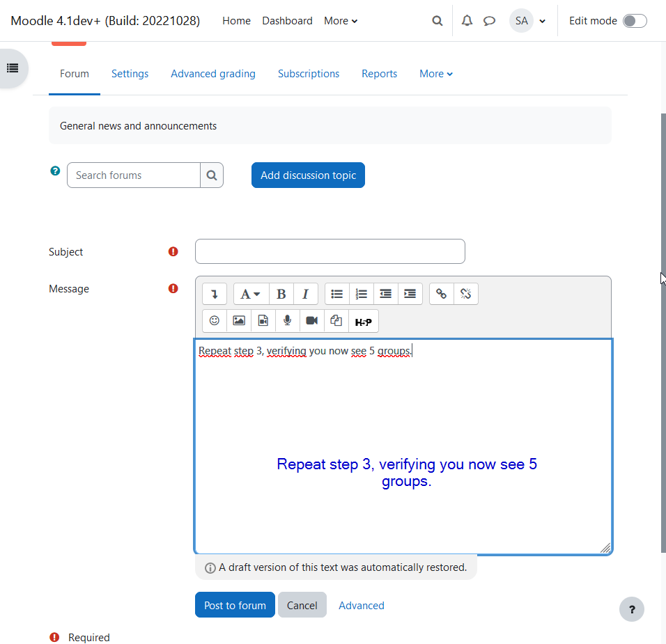Open manage files button in editor

336,321
